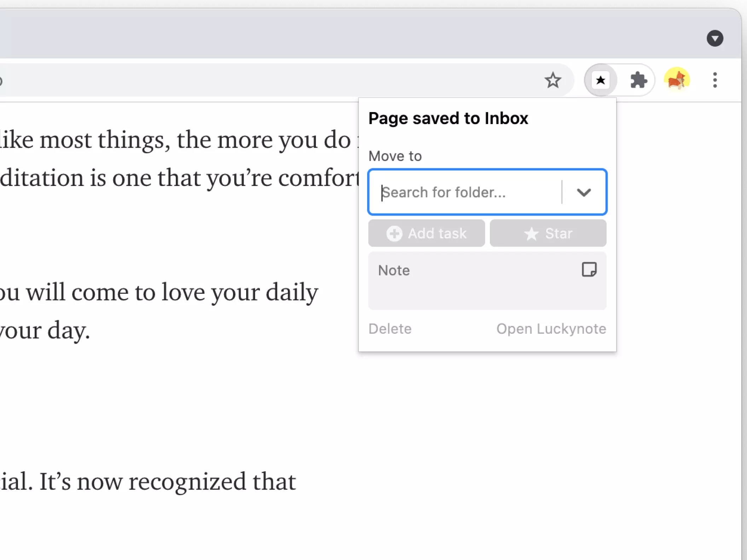Image resolution: width=747 pixels, height=560 pixels.
Task: Expand the Move to folder chevron
Action: click(x=584, y=192)
